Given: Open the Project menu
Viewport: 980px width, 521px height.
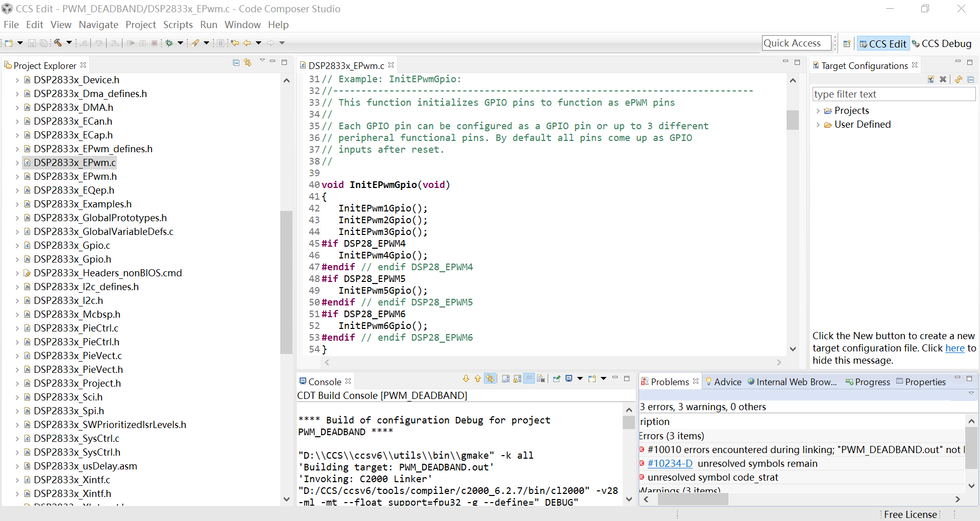Looking at the screenshot, I should 140,25.
